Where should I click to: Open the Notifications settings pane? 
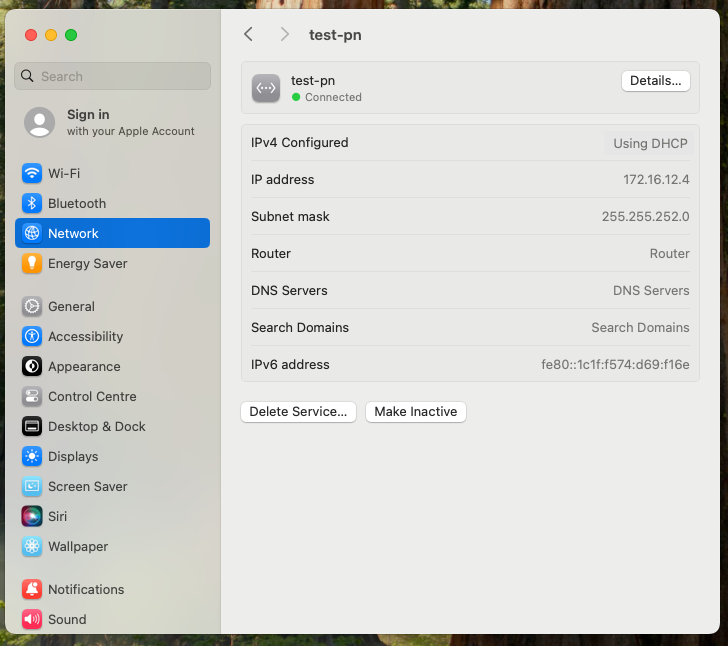click(86, 590)
